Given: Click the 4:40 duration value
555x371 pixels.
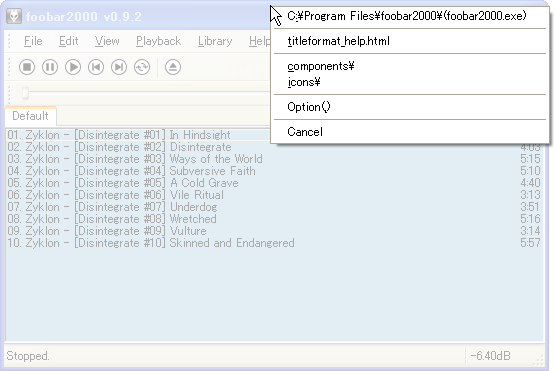Looking at the screenshot, I should tap(530, 183).
